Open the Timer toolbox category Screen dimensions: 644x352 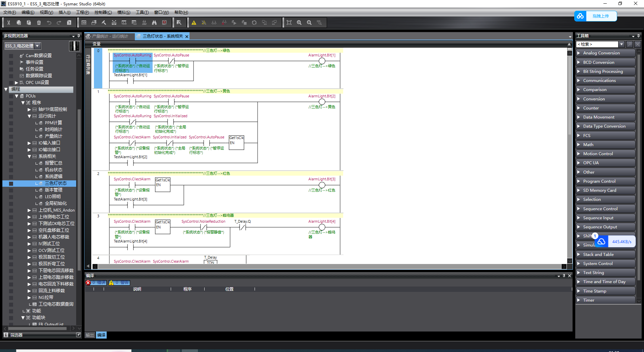click(606, 300)
